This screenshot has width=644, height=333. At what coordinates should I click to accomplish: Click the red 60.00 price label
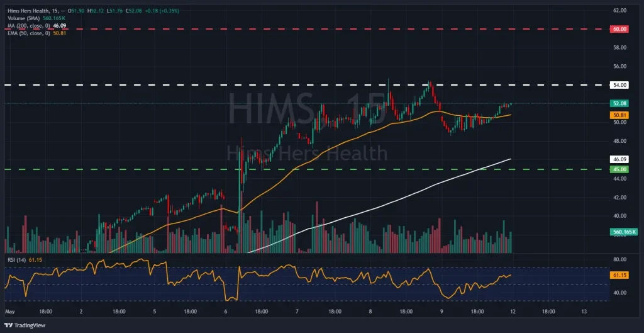[x=620, y=29]
